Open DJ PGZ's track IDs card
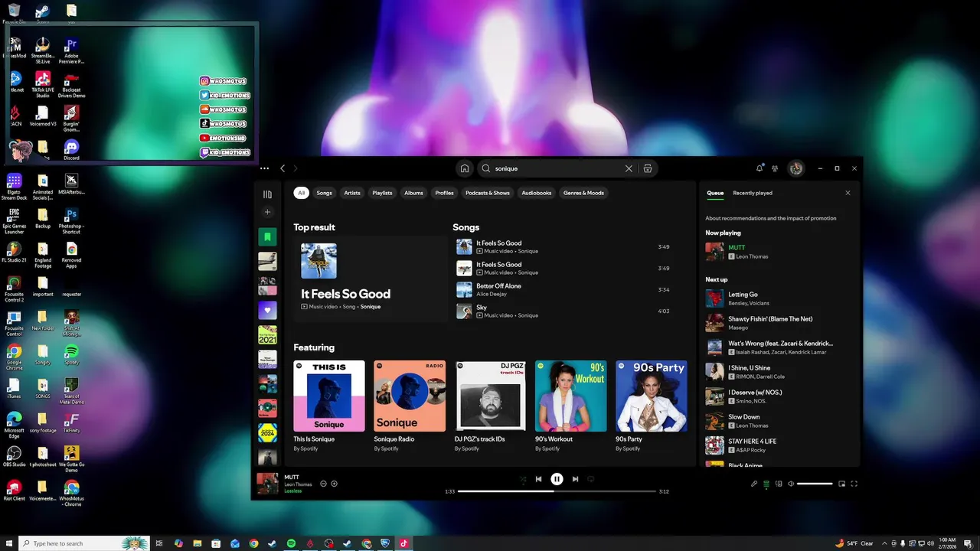The image size is (980, 551). click(490, 406)
